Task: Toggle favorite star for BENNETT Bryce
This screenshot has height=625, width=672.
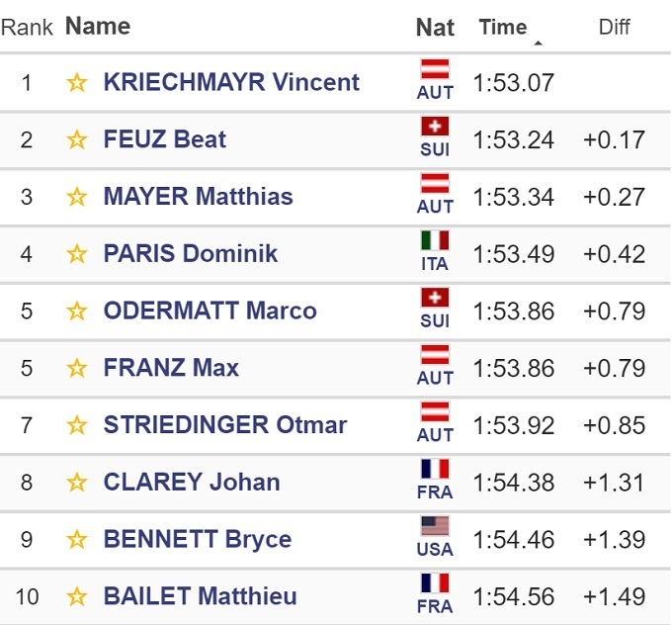Action: [x=77, y=540]
